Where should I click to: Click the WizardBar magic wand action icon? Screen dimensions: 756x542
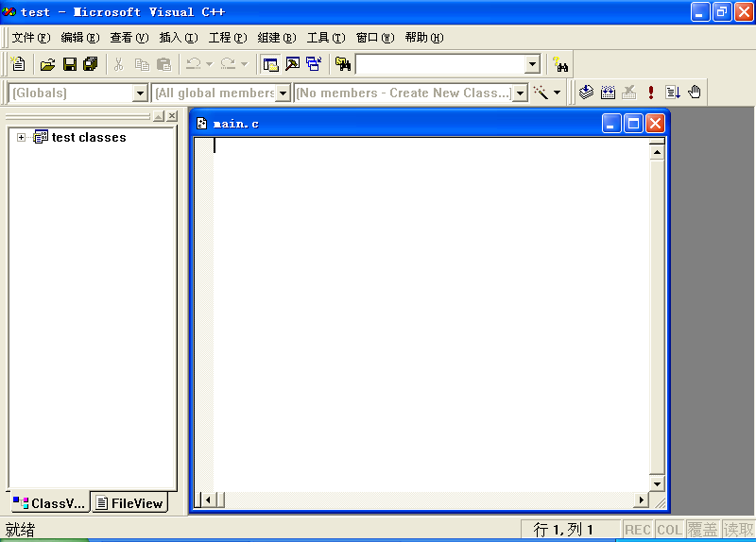541,93
